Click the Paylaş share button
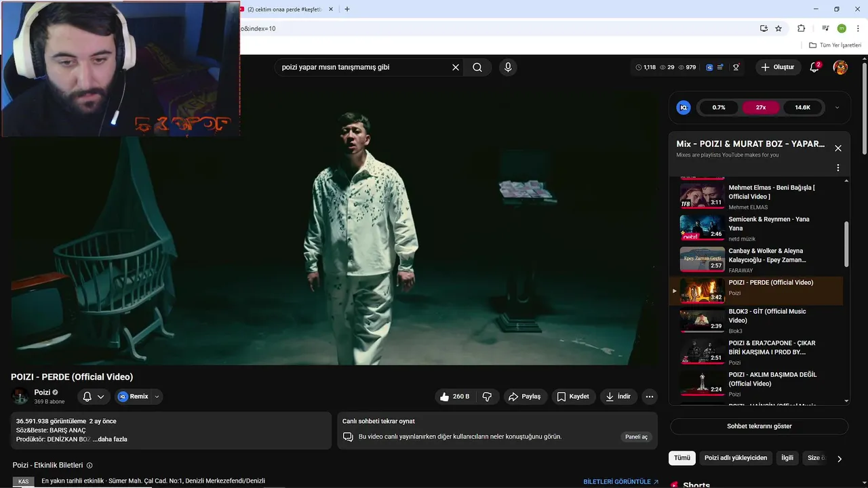Image resolution: width=868 pixels, height=488 pixels. point(525,396)
